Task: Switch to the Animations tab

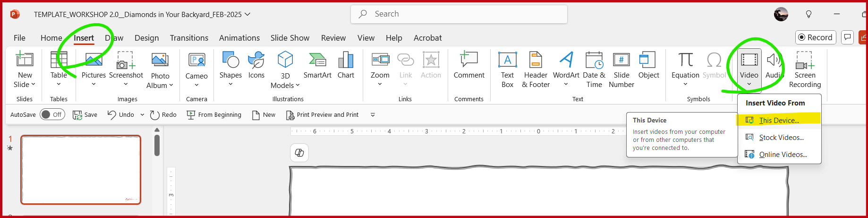Action: click(239, 38)
